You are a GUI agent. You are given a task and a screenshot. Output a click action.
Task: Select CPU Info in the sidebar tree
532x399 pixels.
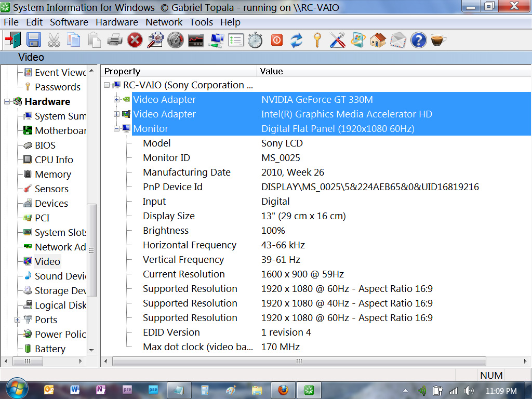[x=54, y=160]
